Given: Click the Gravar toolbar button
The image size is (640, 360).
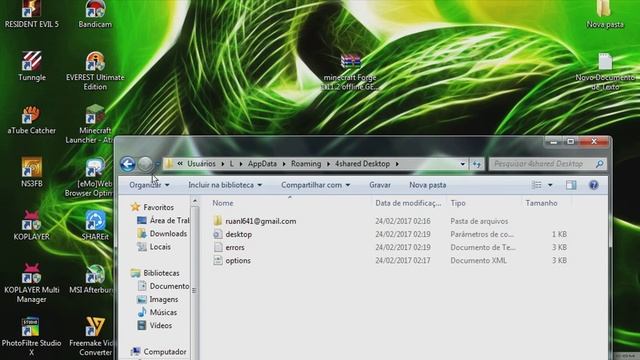Looking at the screenshot, I should pyautogui.click(x=380, y=185).
